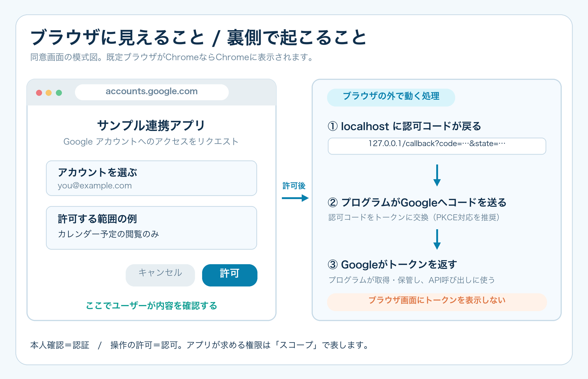Viewport: 588px width, 379px height.
Task: Click the カレンダー予定の閲覧のみ text
Action: click(108, 234)
